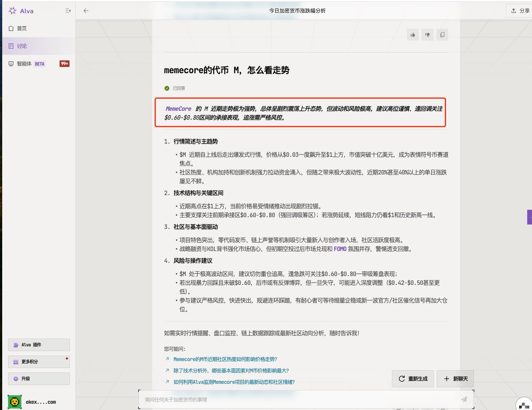Open suggestion about Alva监测Memecore项目

click(x=234, y=382)
